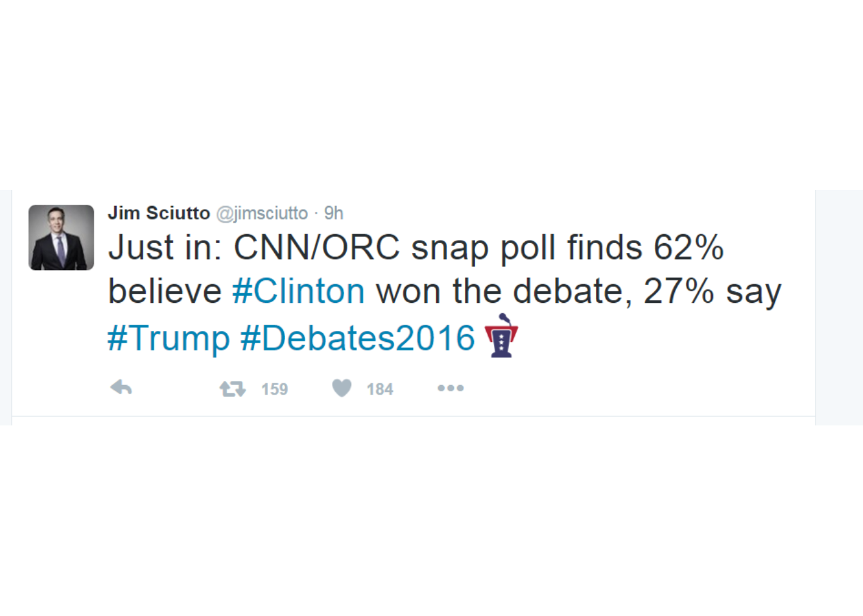Like the tweet using the heart icon
863x616 pixels.
[x=342, y=388]
